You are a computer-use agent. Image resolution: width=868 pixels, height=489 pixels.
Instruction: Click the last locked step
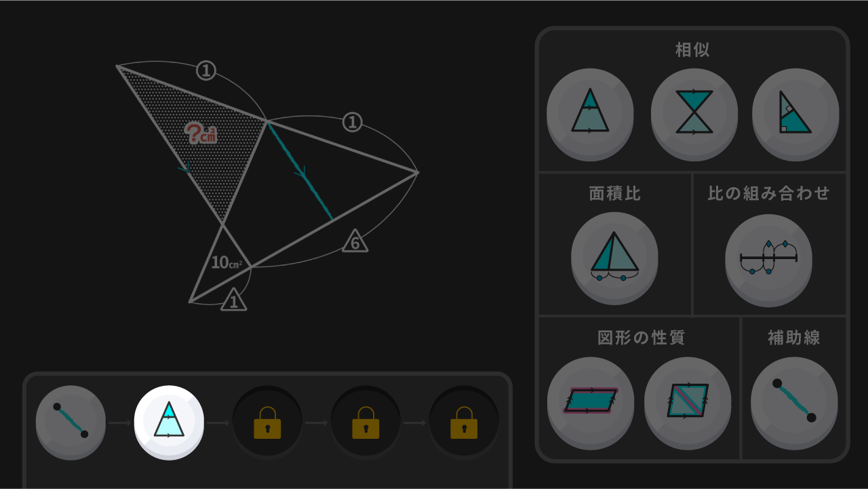point(464,423)
